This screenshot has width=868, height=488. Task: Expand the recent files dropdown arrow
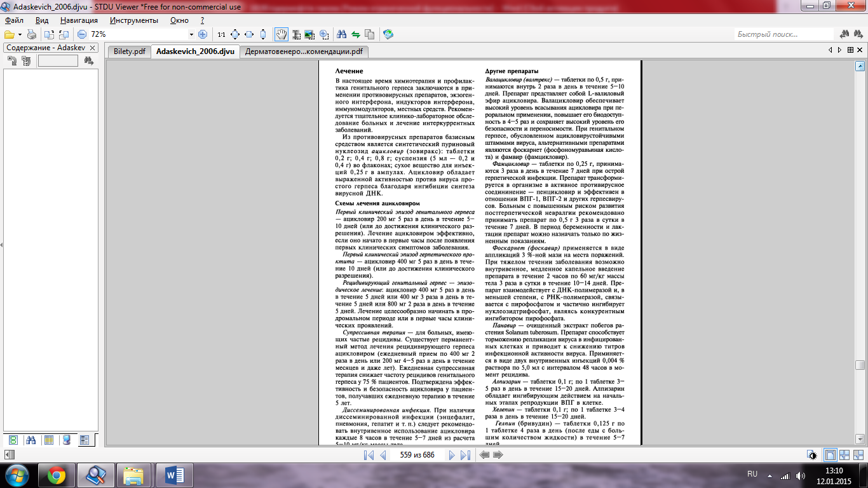click(20, 34)
